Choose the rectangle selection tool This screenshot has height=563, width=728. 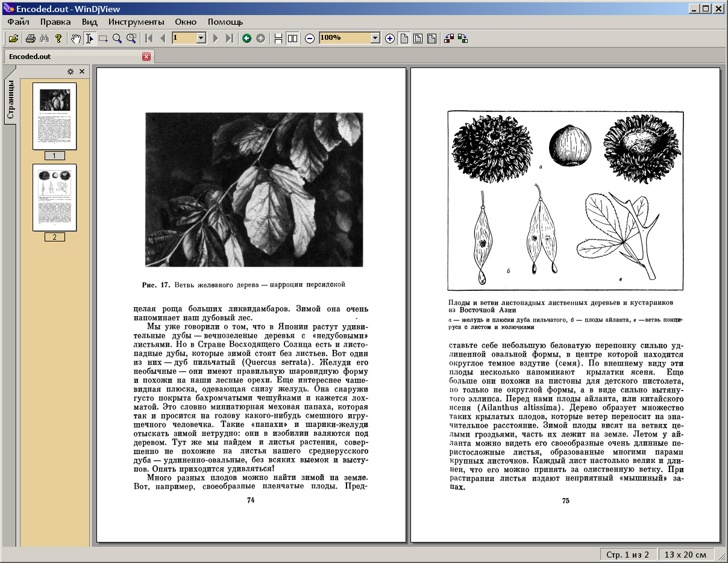coord(103,39)
